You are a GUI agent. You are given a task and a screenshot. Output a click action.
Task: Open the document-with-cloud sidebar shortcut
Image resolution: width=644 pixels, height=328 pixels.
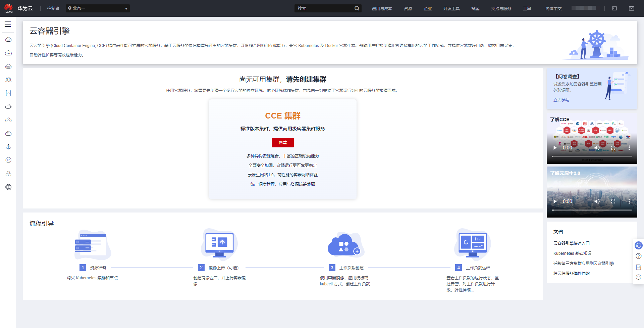(8, 93)
